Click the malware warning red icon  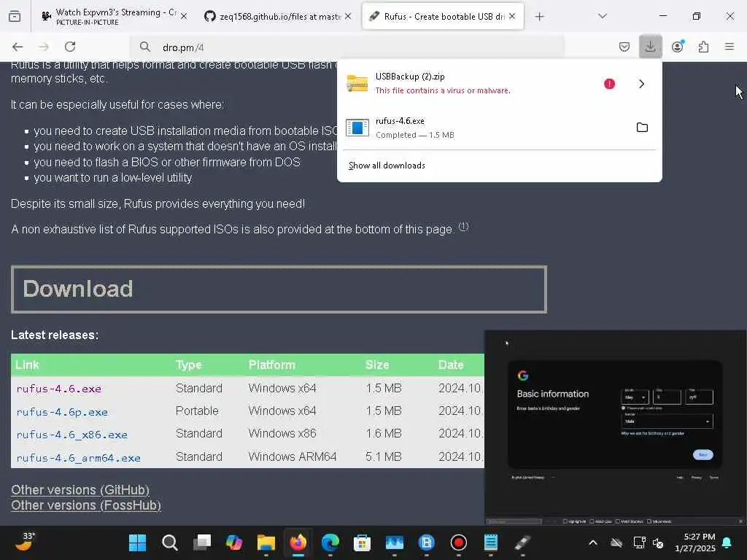click(x=609, y=84)
